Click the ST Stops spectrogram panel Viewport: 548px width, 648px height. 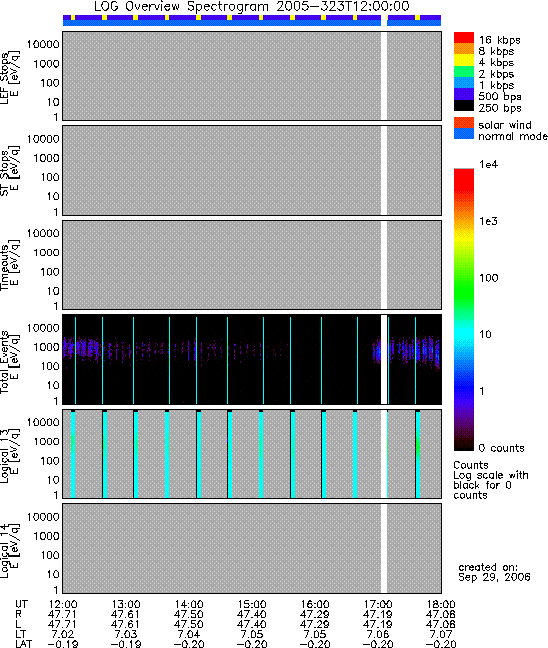[x=252, y=170]
